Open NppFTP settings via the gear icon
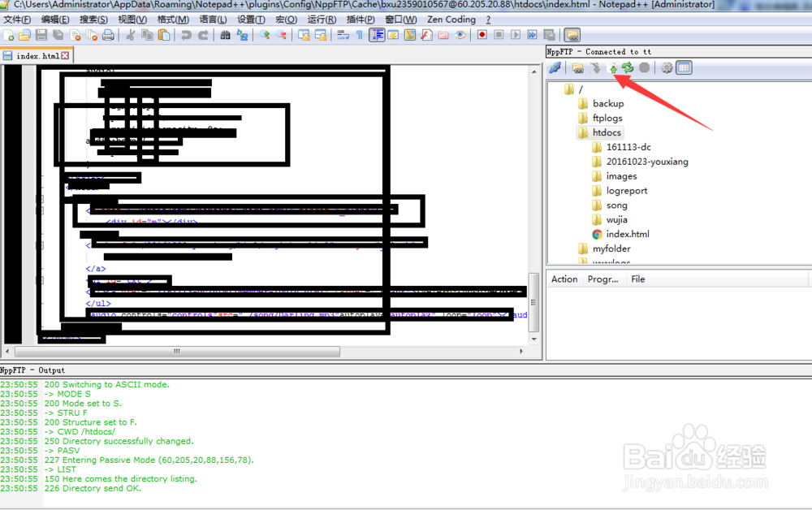Screen dimensions: 812x510 click(x=667, y=67)
